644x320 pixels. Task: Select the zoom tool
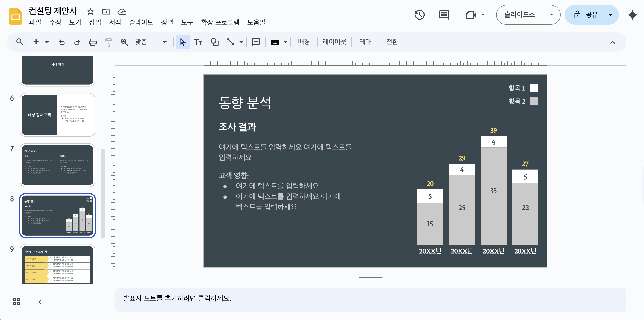tap(124, 42)
